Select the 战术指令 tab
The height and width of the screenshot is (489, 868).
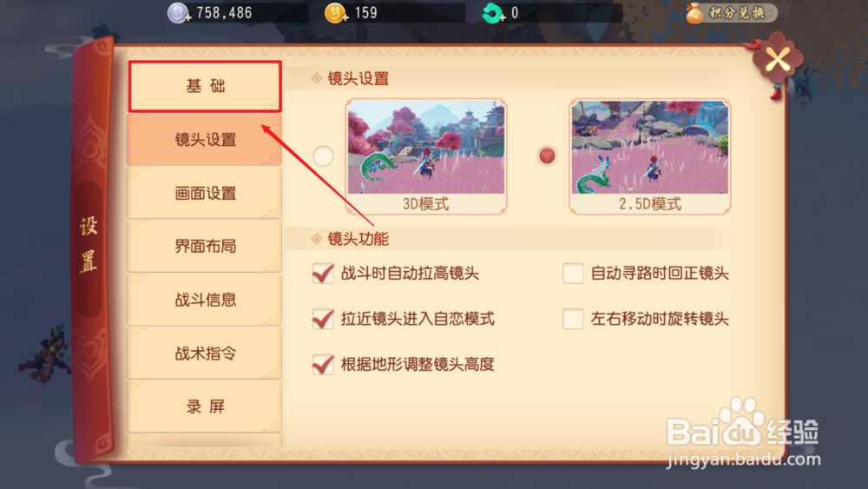click(205, 354)
